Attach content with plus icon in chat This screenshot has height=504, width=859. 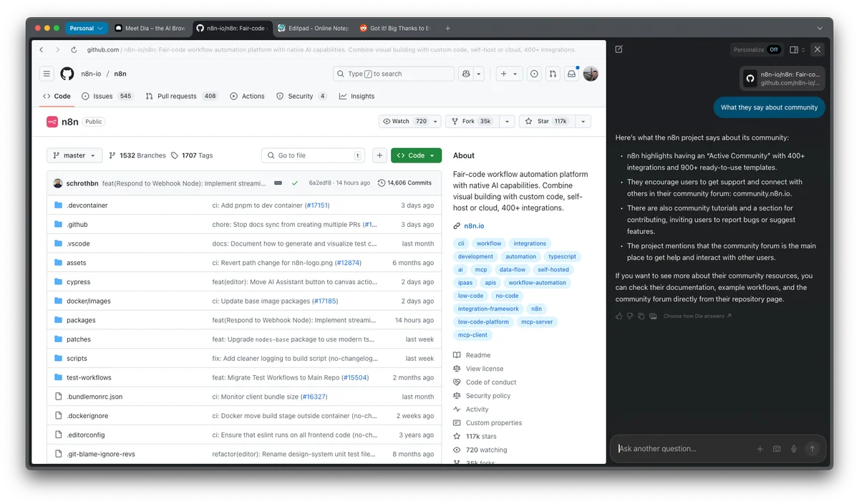(760, 449)
